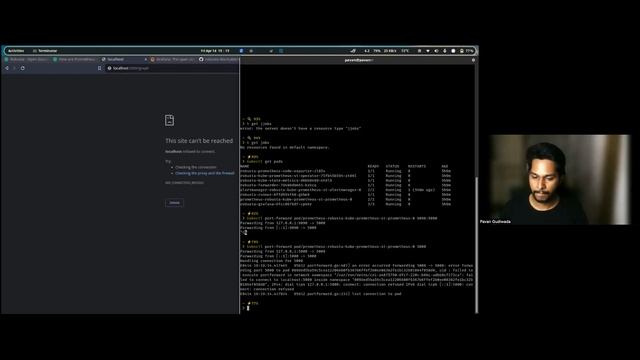Click the Details button on error page
This screenshot has width=640, height=360.
click(174, 202)
